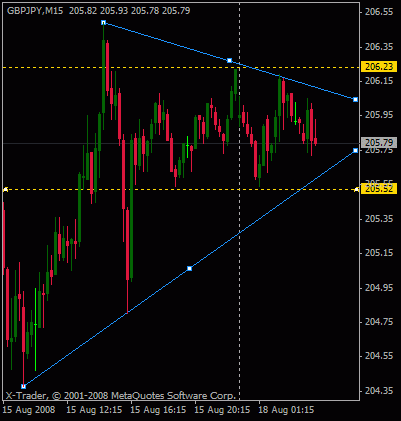Viewport: 401px width, 421px height.
Task: Click the lower trendline's starting anchor at bottom-left
Action: click(x=23, y=386)
